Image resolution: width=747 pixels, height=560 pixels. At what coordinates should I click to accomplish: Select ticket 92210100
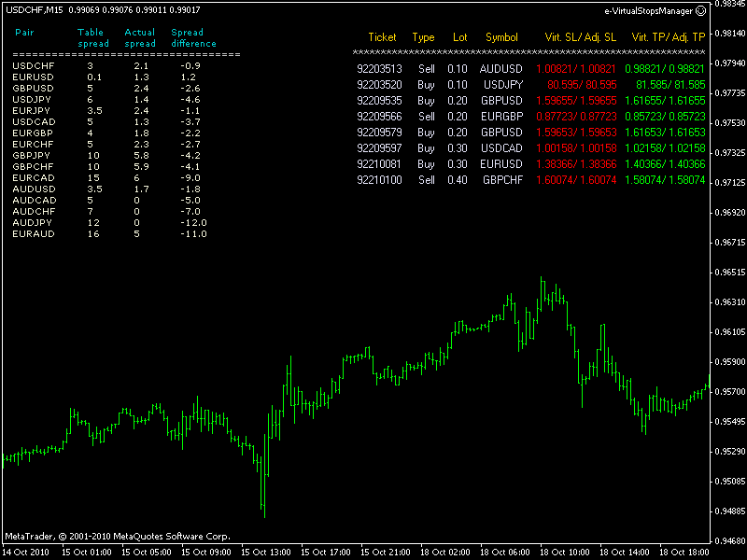(x=379, y=180)
